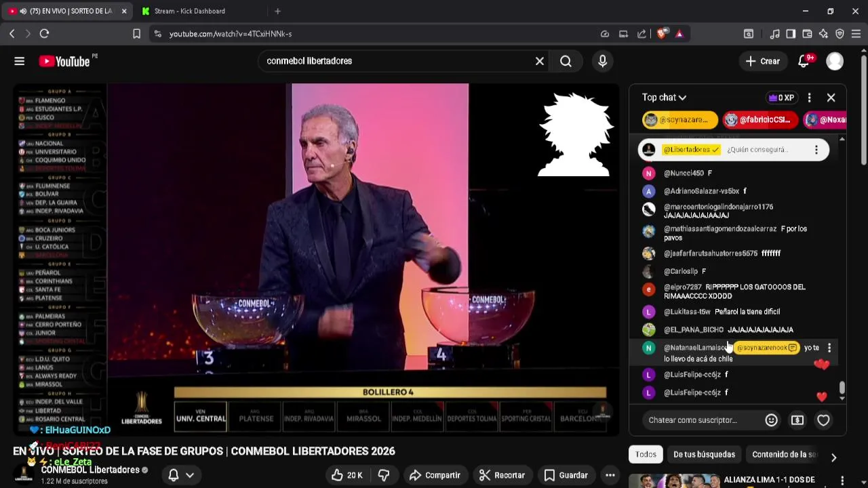Save video with the Guardar button
Image resolution: width=868 pixels, height=488 pixels.
click(x=566, y=475)
